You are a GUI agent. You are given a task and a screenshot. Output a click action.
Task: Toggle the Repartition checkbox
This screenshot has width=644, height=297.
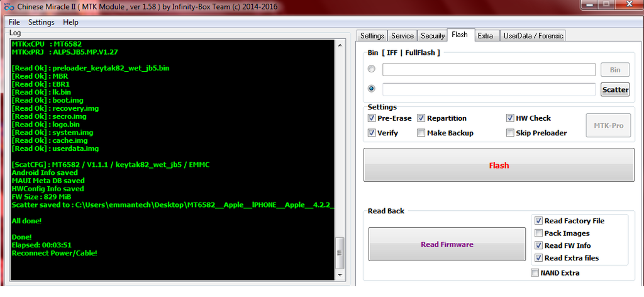click(421, 118)
